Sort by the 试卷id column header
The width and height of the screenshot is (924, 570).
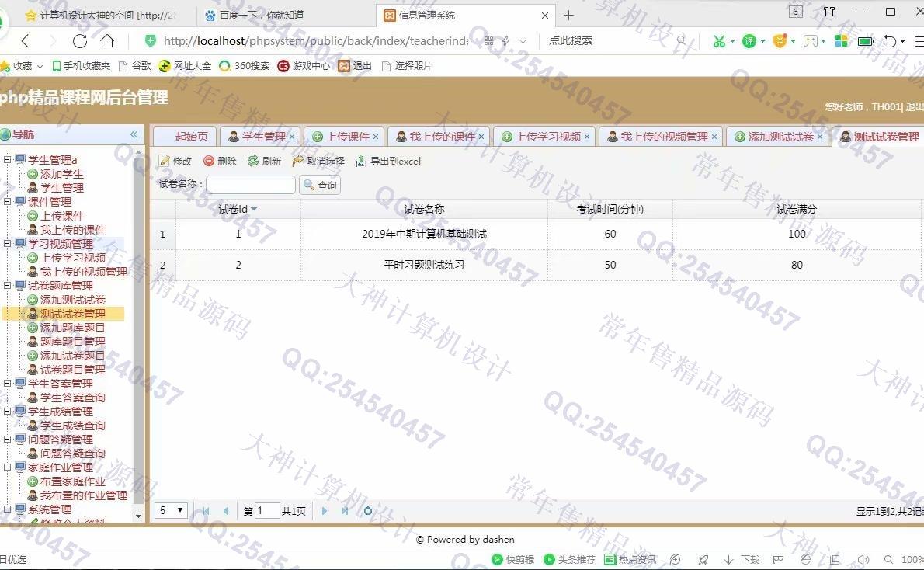pos(238,209)
